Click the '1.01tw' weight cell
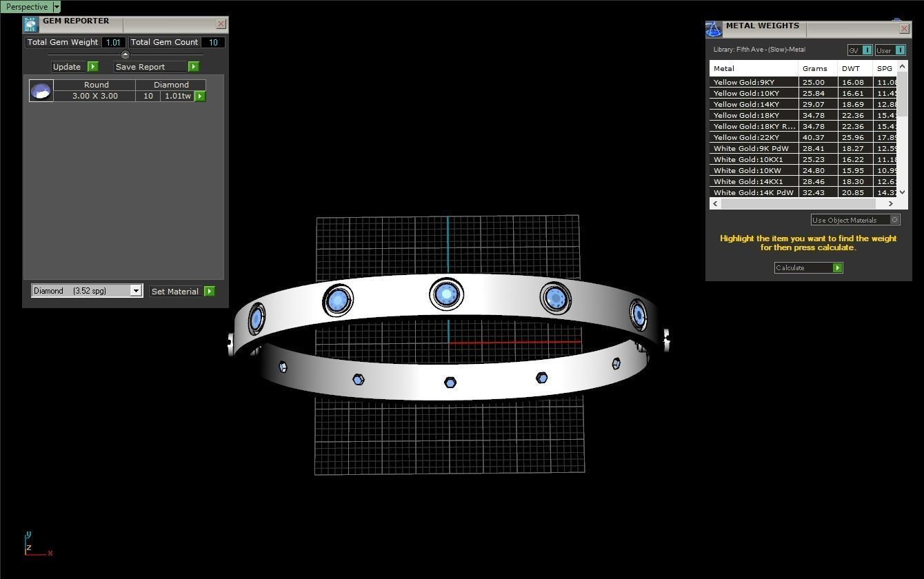Screen dimensions: 924x579 pos(177,96)
